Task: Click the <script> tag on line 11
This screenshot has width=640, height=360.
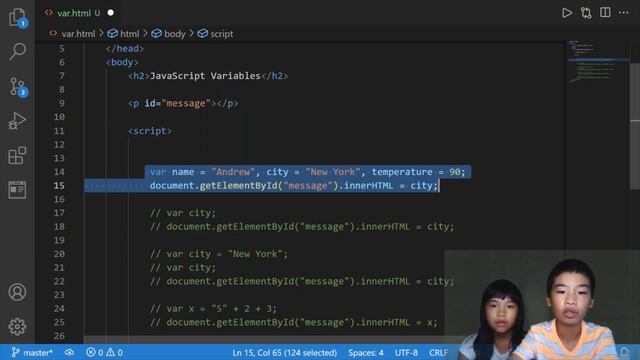Action: [150, 131]
